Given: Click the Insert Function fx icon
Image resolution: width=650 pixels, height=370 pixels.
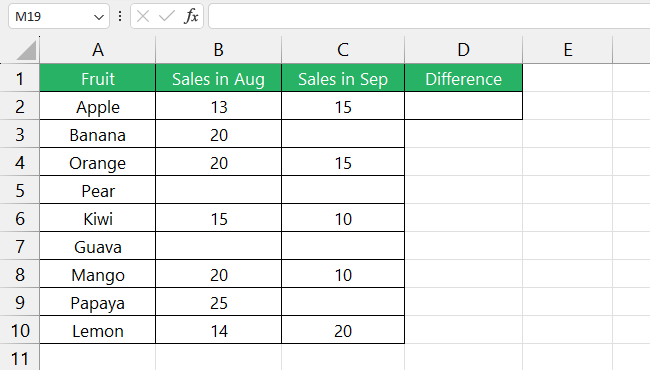Looking at the screenshot, I should pyautogui.click(x=191, y=16).
